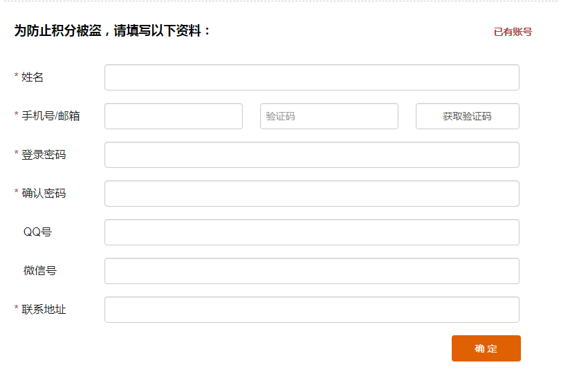Viewport: 588px width, 385px height.
Task: Submit form with orange 确定 button
Action: click(486, 348)
